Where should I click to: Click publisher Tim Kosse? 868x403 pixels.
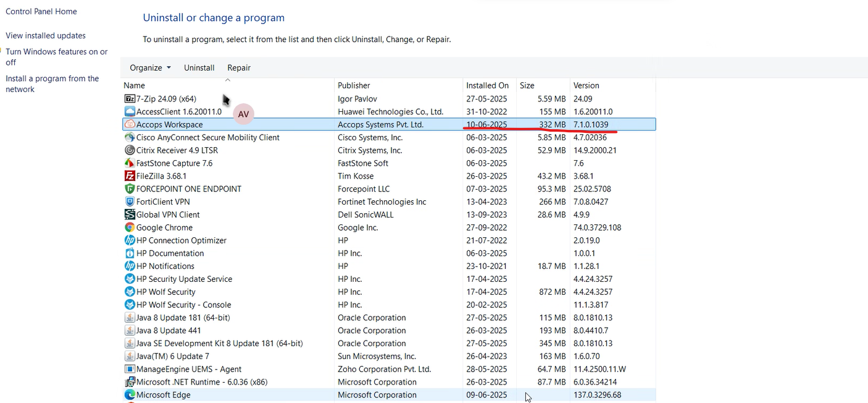[x=357, y=176]
